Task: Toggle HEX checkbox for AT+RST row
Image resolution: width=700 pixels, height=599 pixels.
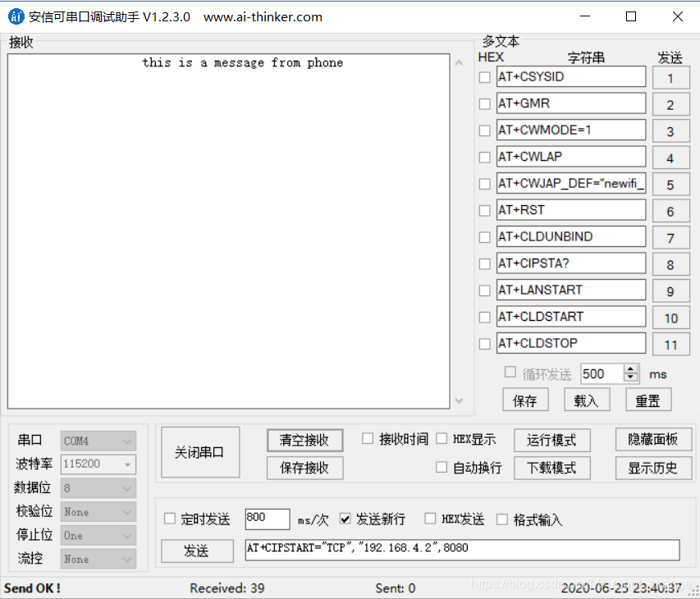Action: 484,211
